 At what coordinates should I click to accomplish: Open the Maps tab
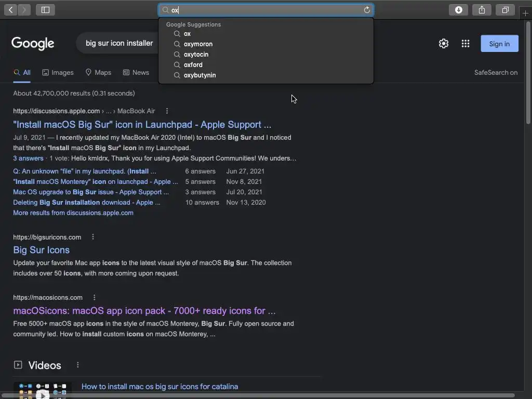point(98,73)
